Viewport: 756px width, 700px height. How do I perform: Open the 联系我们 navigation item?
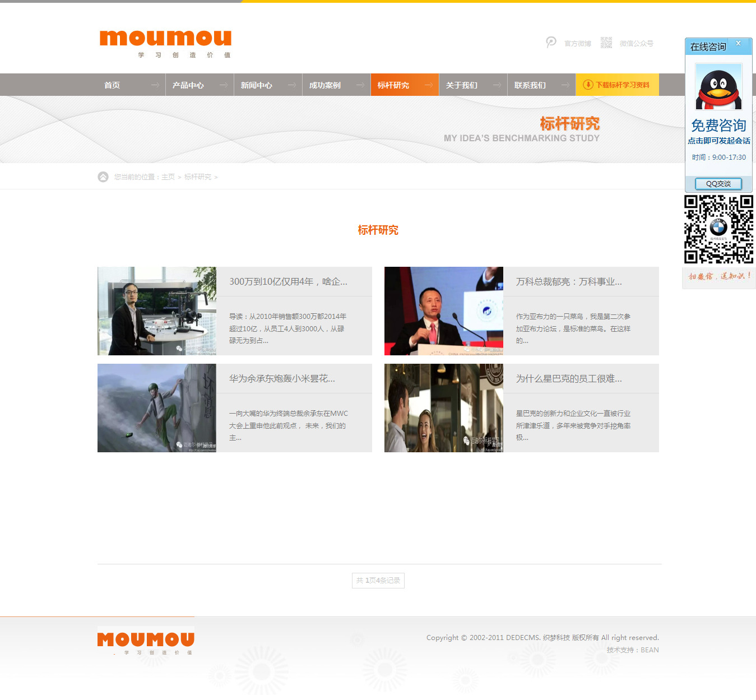click(x=530, y=85)
